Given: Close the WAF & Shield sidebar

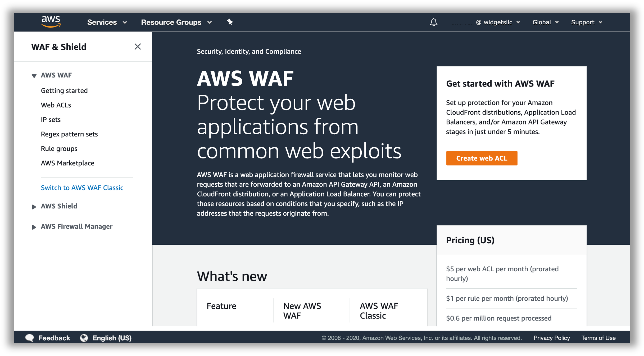Looking at the screenshot, I should 137,47.
